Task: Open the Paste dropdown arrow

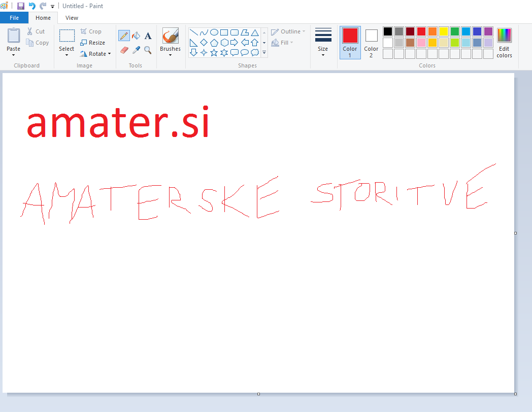Action: point(14,55)
